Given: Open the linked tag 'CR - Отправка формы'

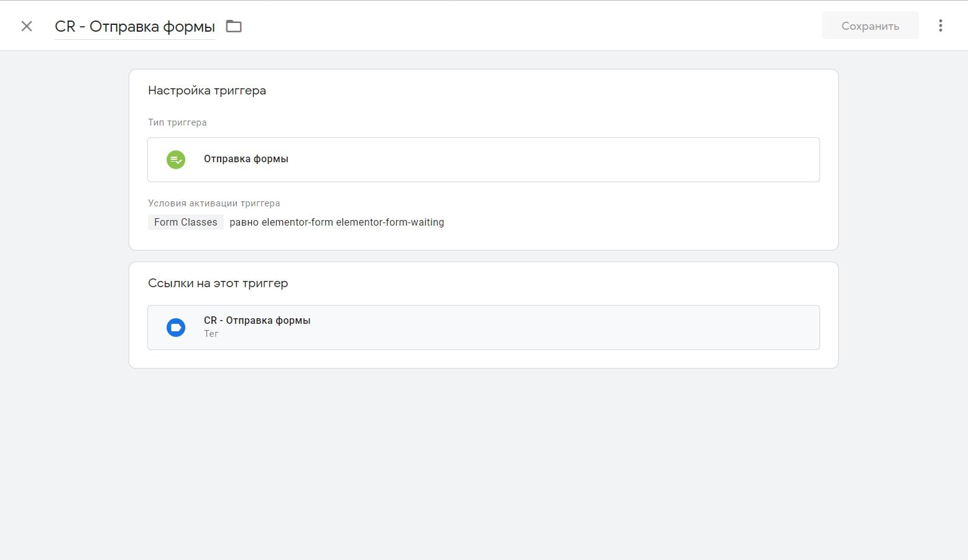Looking at the screenshot, I should [x=257, y=321].
